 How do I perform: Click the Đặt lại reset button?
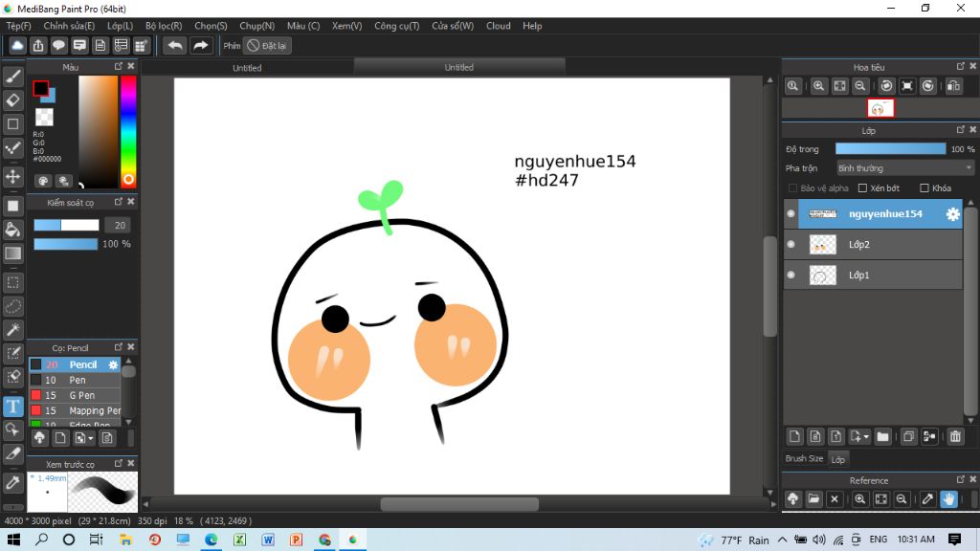point(268,46)
